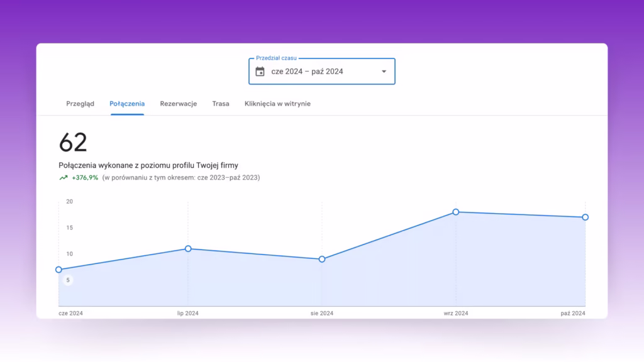Click the calendar icon in date range field
The image size is (644, 362).
(x=260, y=72)
